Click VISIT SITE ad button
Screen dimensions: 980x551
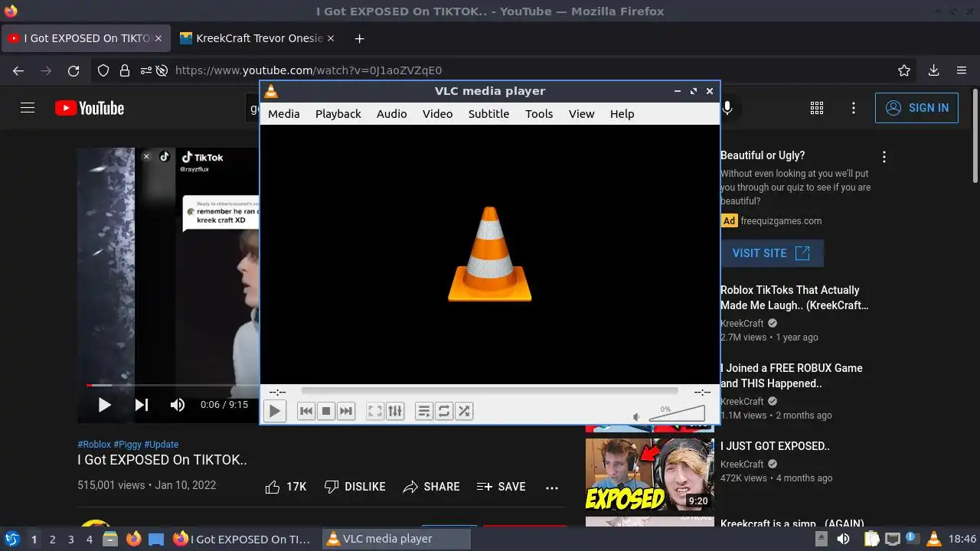pos(771,253)
